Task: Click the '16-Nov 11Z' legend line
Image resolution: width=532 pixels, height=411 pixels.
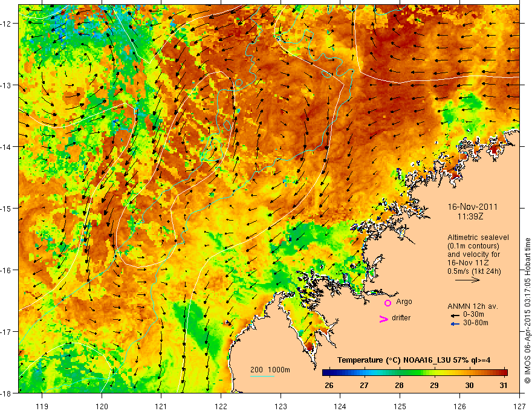Action: [466, 263]
